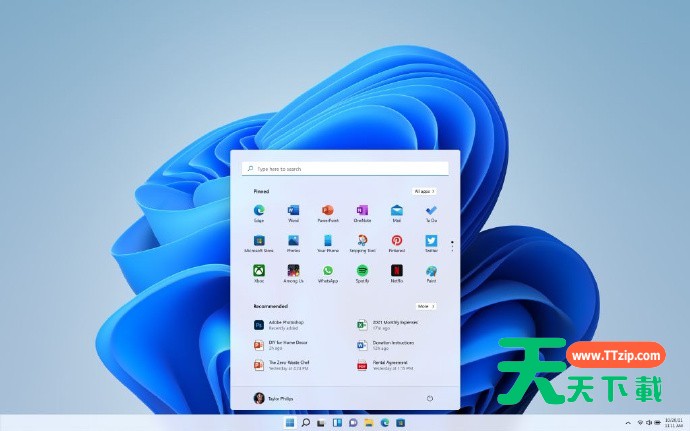Launch the Snipping Tool
Screen dimensions: 690x431
pos(362,243)
